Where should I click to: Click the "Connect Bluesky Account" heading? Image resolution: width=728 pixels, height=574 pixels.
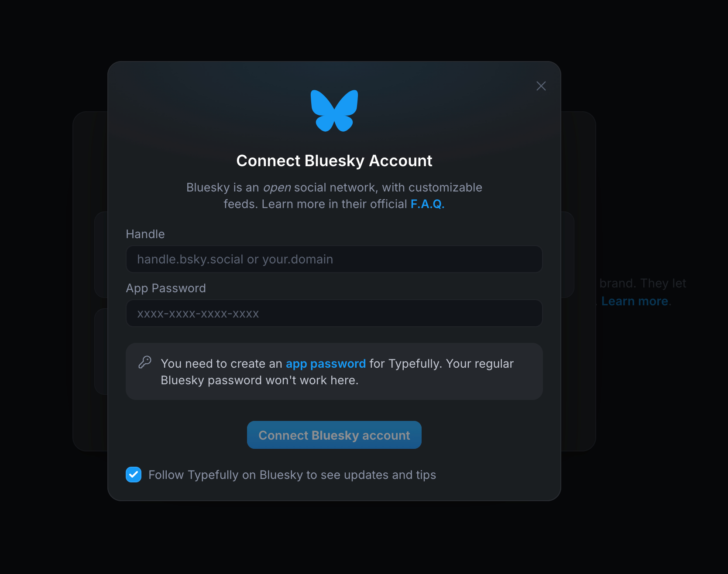pos(334,161)
